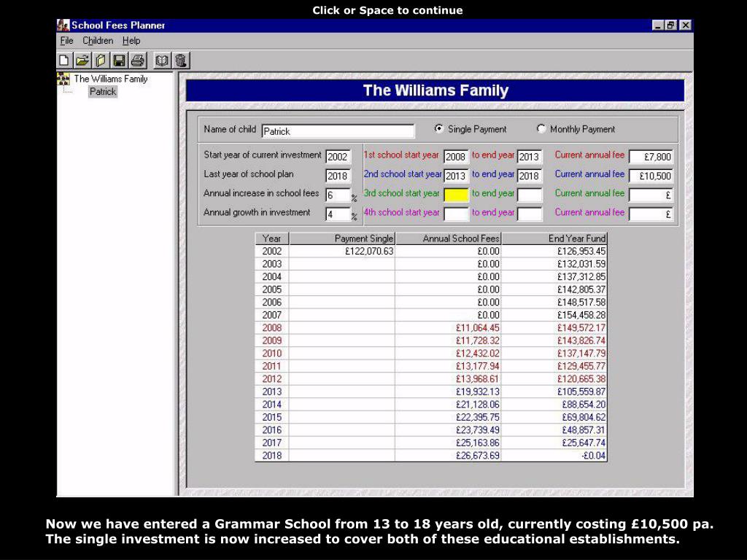Select Patrick in the family tree
Image resolution: width=747 pixels, height=560 pixels.
coord(102,91)
